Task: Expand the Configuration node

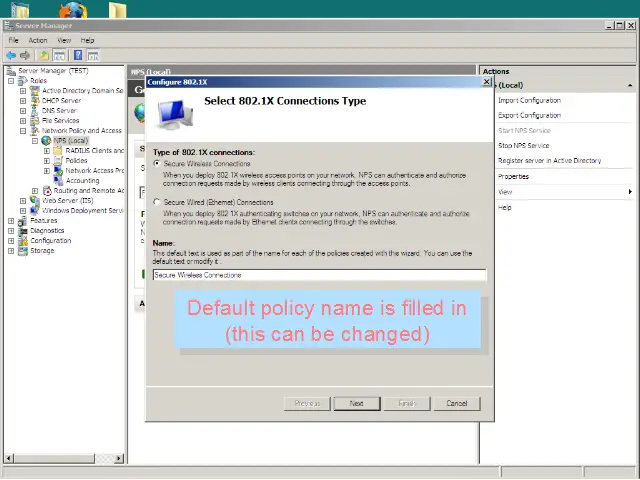Action: point(11,241)
